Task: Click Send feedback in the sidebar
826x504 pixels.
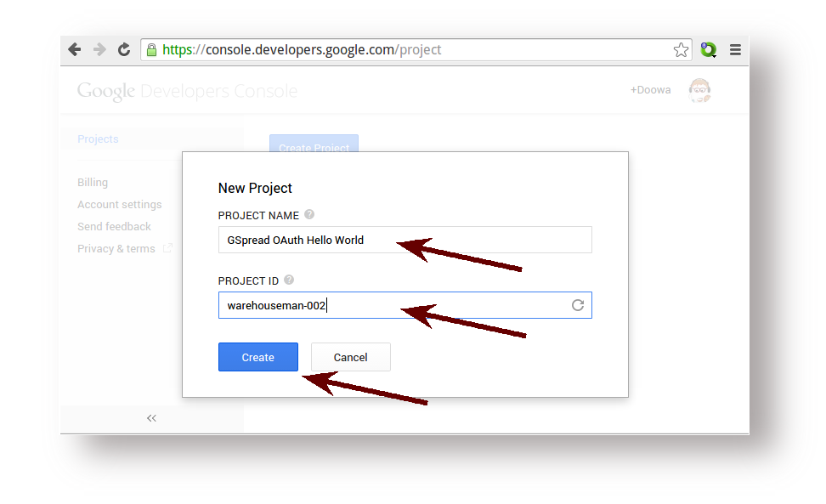Action: [x=115, y=226]
